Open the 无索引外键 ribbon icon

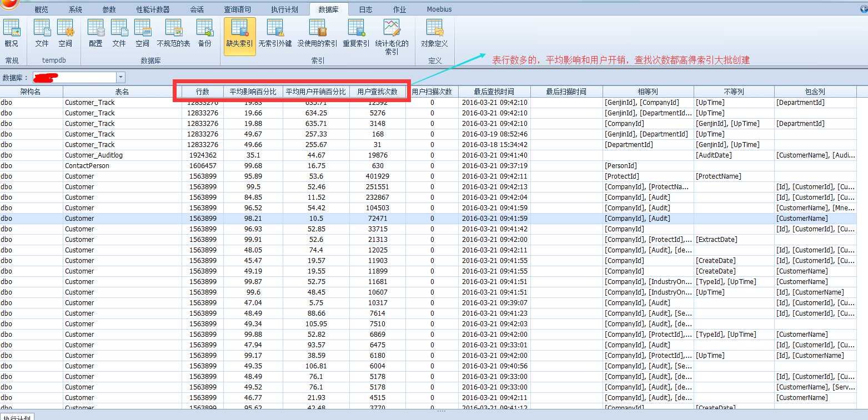coord(275,34)
